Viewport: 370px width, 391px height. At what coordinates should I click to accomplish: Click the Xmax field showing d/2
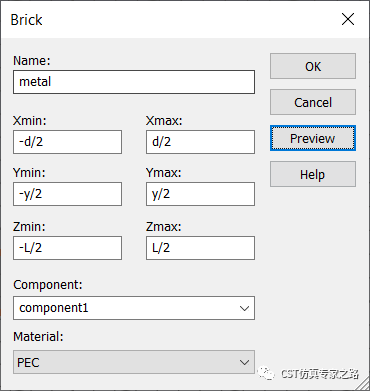[200, 142]
